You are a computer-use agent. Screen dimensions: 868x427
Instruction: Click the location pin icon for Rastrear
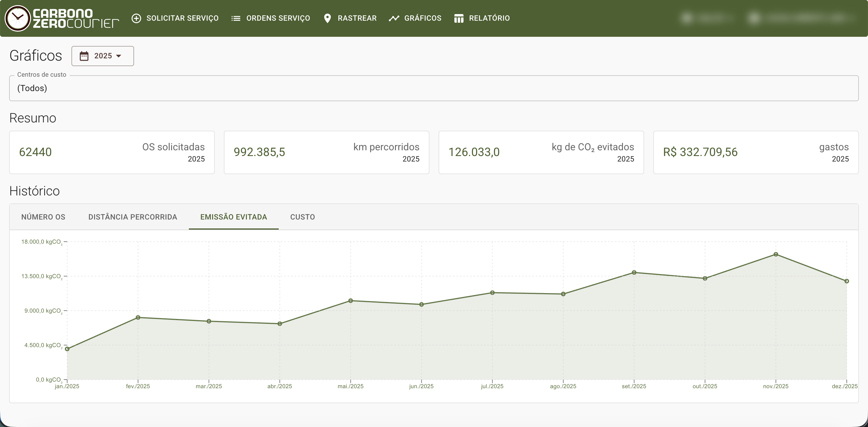pos(327,18)
